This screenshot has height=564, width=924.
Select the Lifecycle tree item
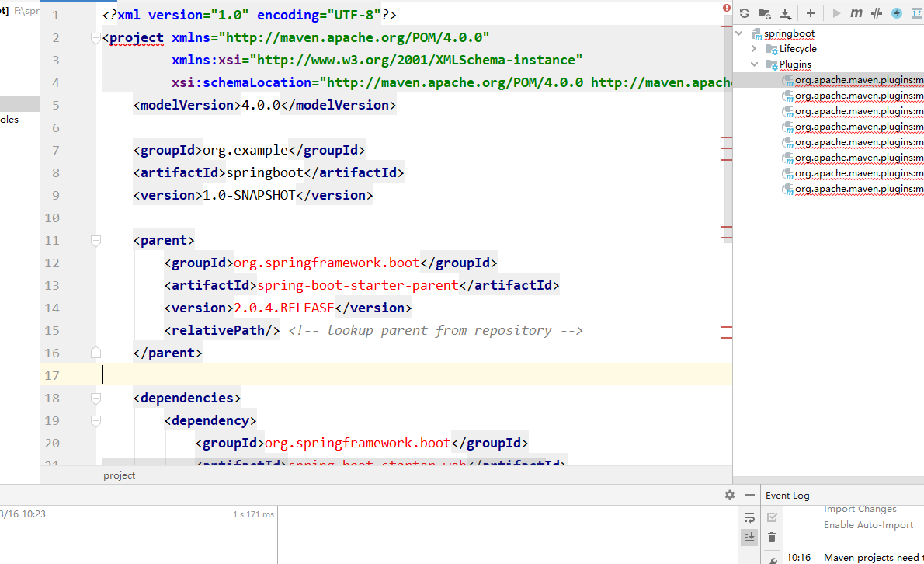(798, 49)
